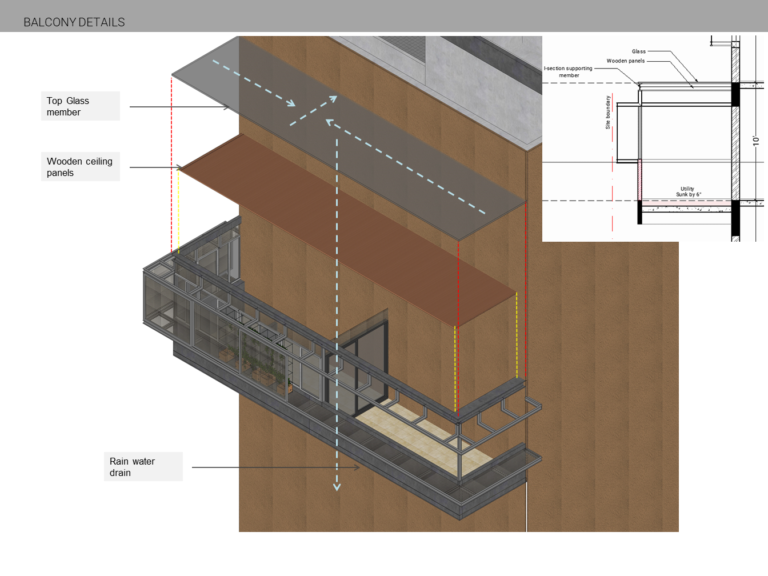Viewport: 768px width, 576px height.
Task: Click the 10' dimension label
Action: (756, 140)
